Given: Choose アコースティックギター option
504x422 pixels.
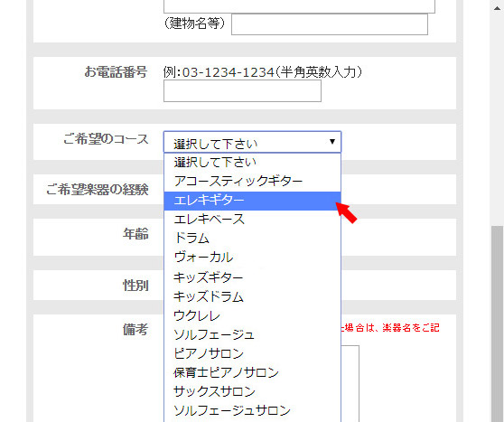Looking at the screenshot, I should coord(252,182).
